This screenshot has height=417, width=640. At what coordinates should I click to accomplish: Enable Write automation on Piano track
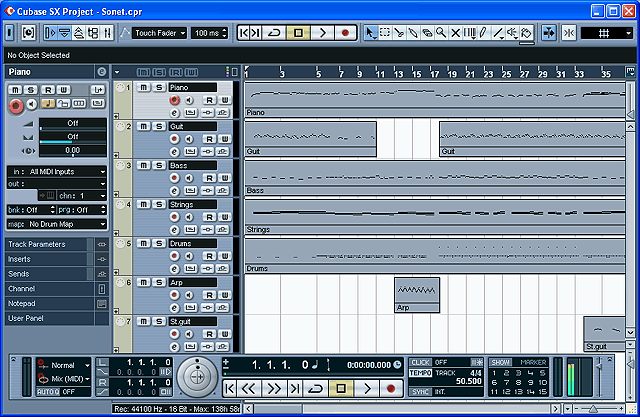pos(224,100)
